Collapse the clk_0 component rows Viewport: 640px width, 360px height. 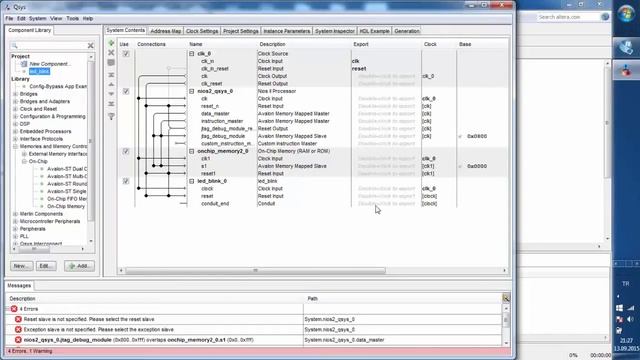pos(191,53)
